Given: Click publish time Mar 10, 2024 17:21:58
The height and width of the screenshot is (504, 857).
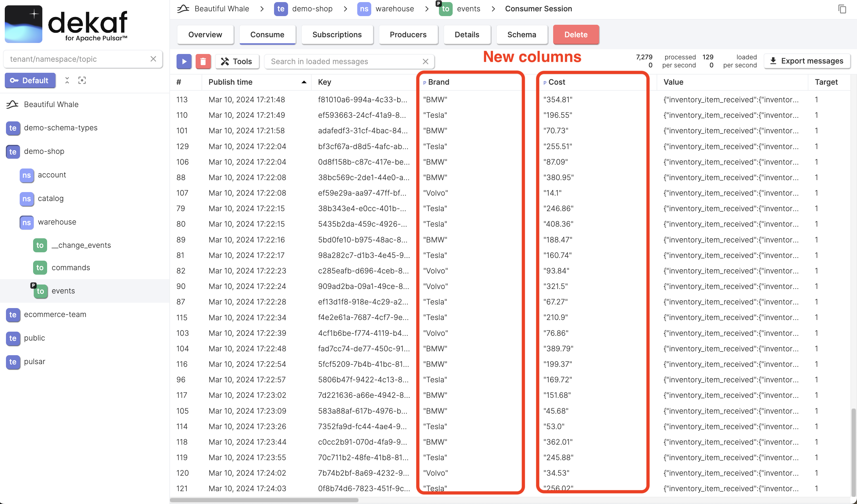Looking at the screenshot, I should point(247,131).
